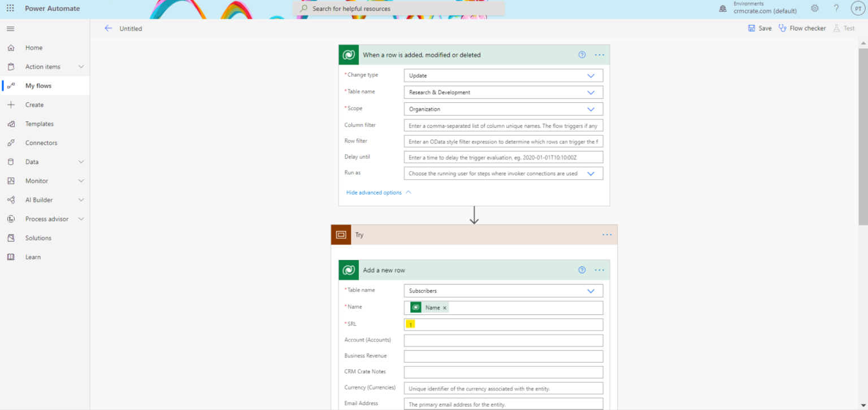Expand the Run as dropdown
Viewport: 868px width, 410px height.
[591, 173]
